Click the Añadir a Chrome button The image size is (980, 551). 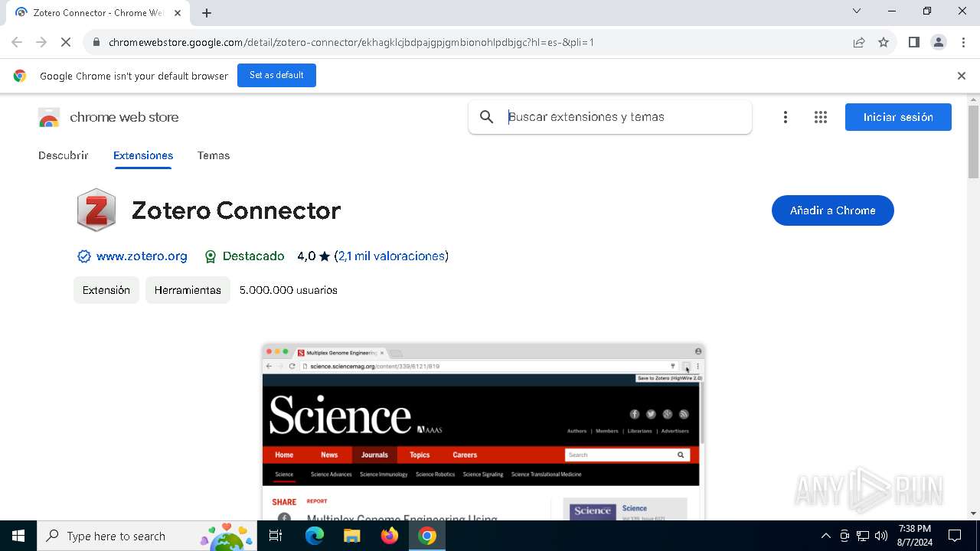click(x=833, y=210)
